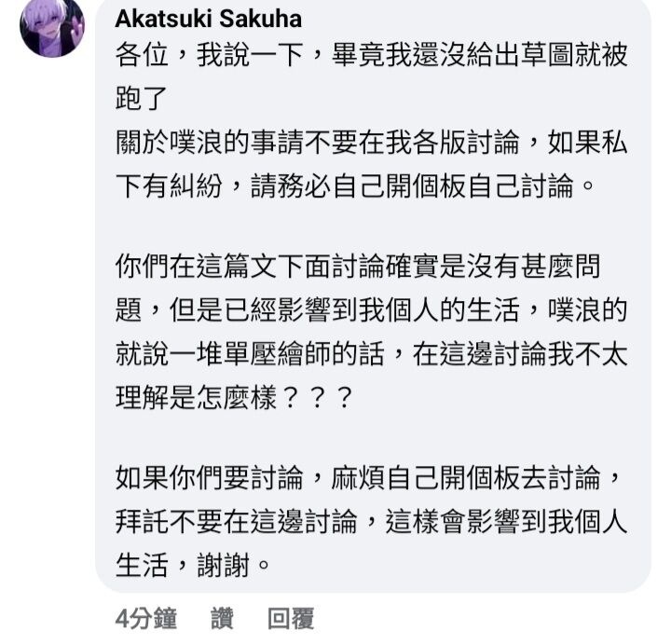Open Akatsuki Sakuha's profile avatar
Image resolution: width=671 pixels, height=644 pixels.
pyautogui.click(x=52, y=26)
